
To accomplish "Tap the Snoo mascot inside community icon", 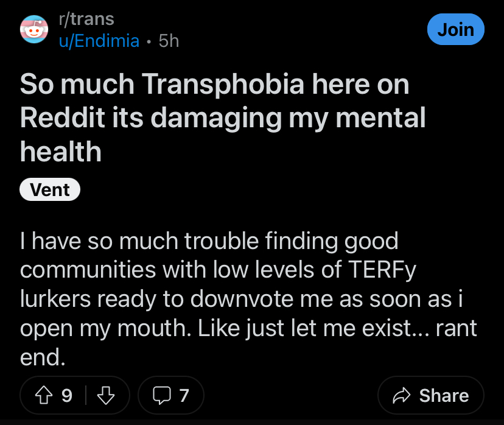I will tap(34, 30).
